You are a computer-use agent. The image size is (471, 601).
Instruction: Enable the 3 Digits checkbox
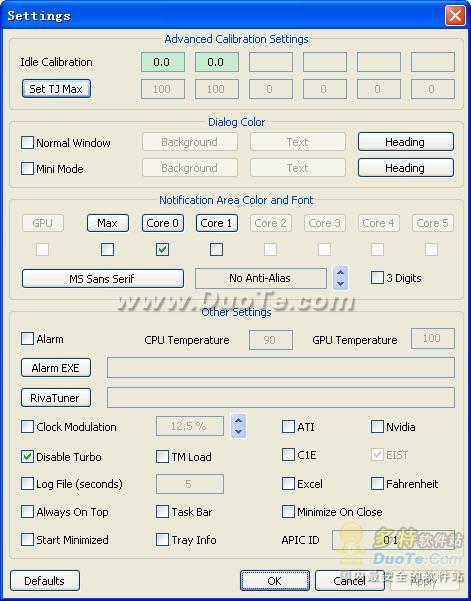[377, 278]
